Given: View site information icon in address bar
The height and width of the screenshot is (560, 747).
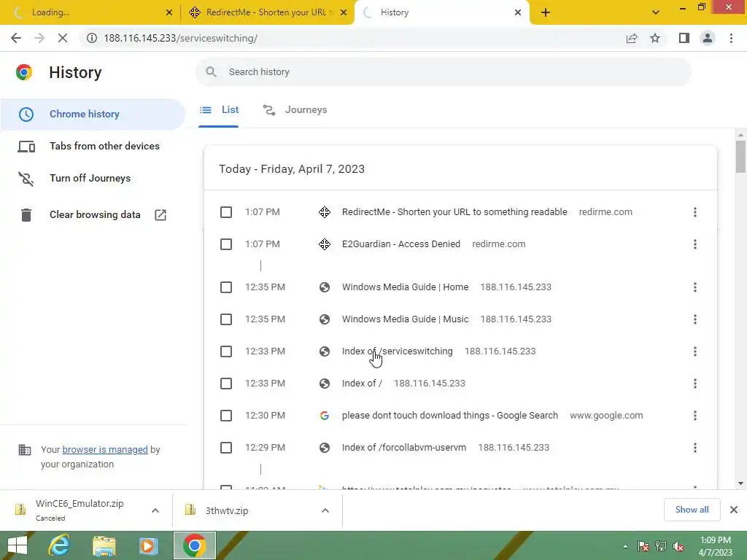Looking at the screenshot, I should (x=91, y=38).
